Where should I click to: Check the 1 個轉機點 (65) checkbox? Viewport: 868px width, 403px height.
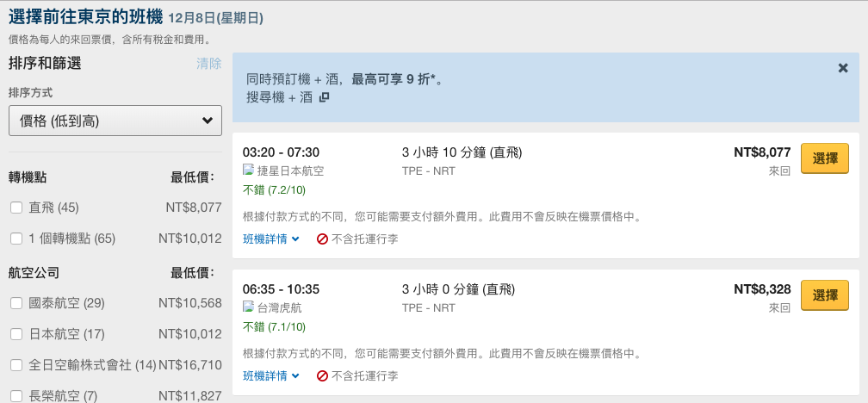click(16, 239)
